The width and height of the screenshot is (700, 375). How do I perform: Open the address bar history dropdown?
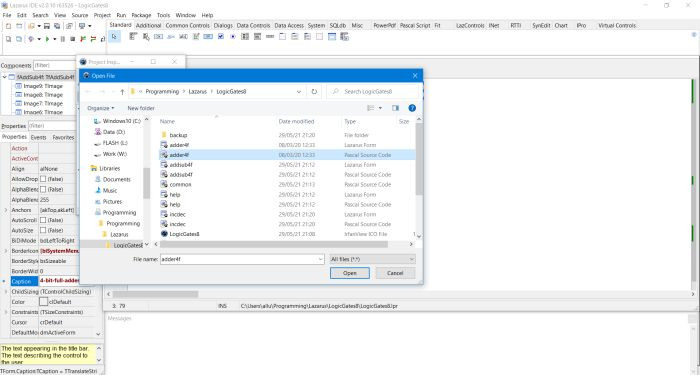coord(299,92)
